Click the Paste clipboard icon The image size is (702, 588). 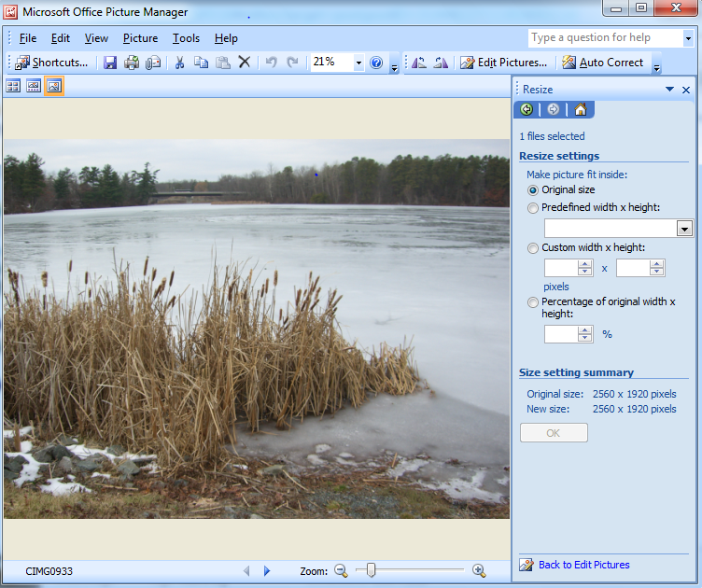click(x=223, y=63)
